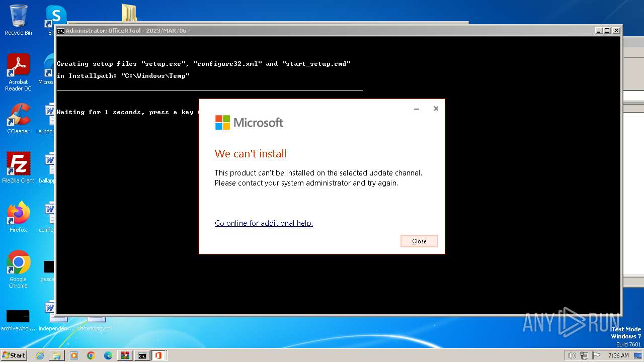
Task: Open the network status tray icon
Action: point(584,355)
